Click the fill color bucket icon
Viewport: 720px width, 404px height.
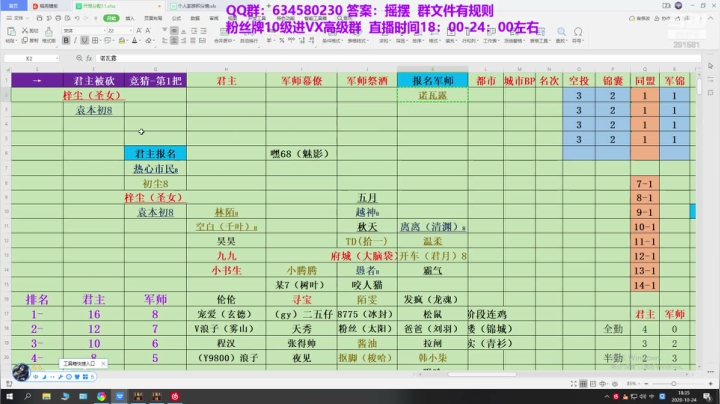pyautogui.click(x=122, y=40)
